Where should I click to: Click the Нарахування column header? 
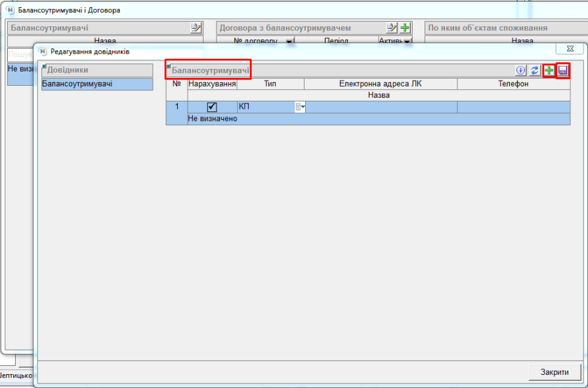pos(212,84)
